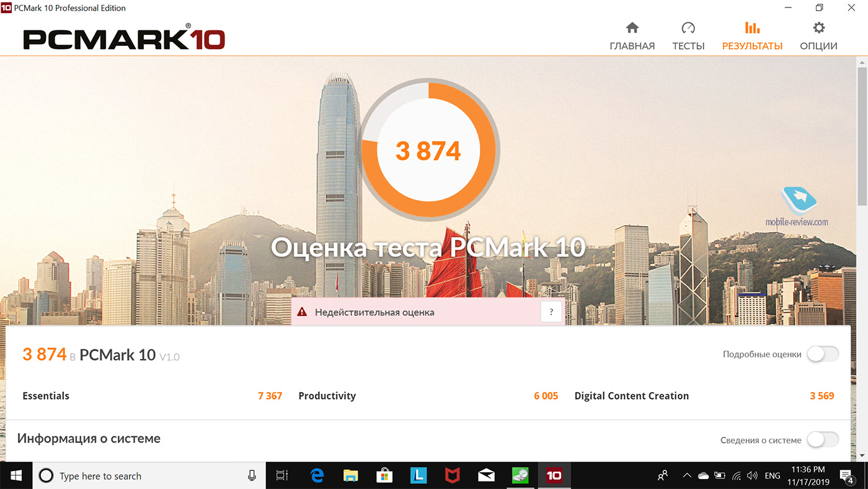The width and height of the screenshot is (868, 489).
Task: Switch to the ТЕСТЫ tab
Action: pos(688,37)
